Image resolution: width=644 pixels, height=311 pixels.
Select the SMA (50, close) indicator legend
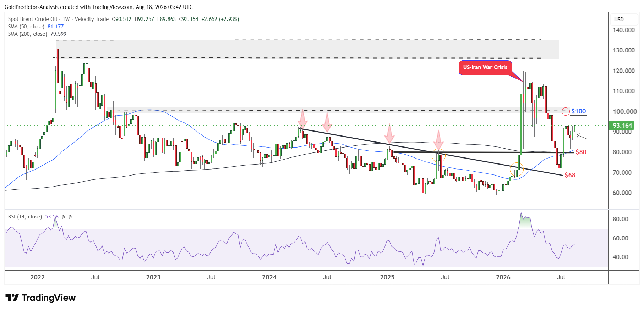pyautogui.click(x=26, y=27)
